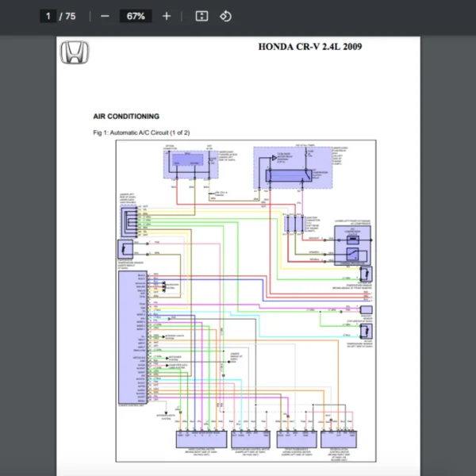This screenshot has width=476, height=476.
Task: Click the bottom-left mode control motor block
Action: (200, 439)
